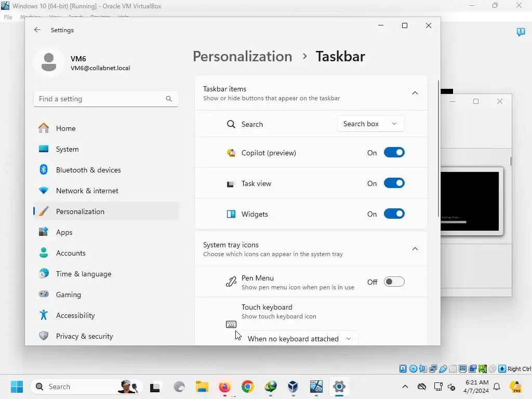
Task: Open the Search box dropdown
Action: tap(370, 124)
